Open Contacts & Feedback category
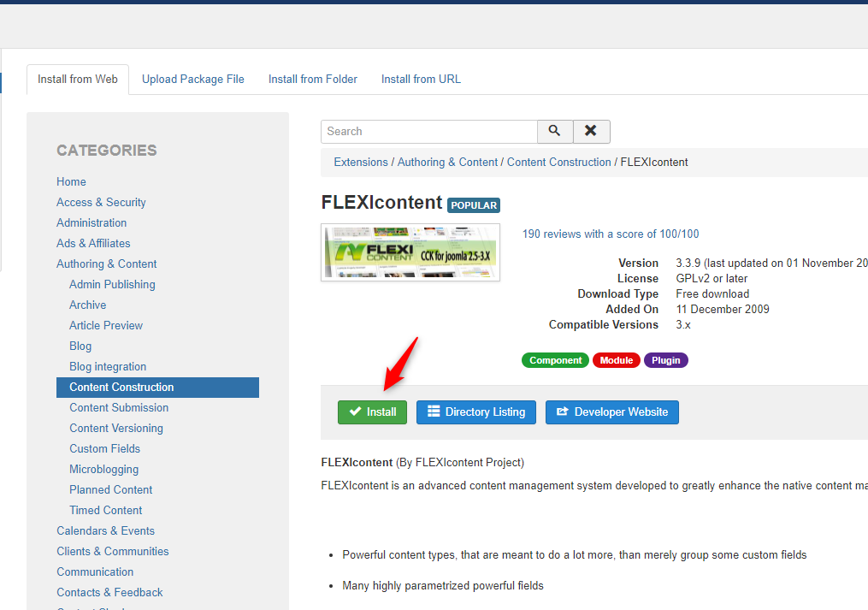Image resolution: width=868 pixels, height=610 pixels. click(x=109, y=592)
